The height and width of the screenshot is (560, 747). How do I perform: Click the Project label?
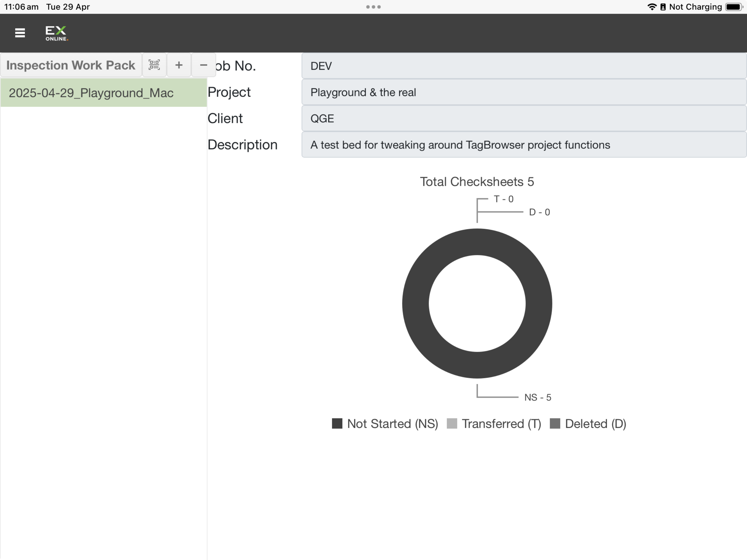[x=229, y=92]
